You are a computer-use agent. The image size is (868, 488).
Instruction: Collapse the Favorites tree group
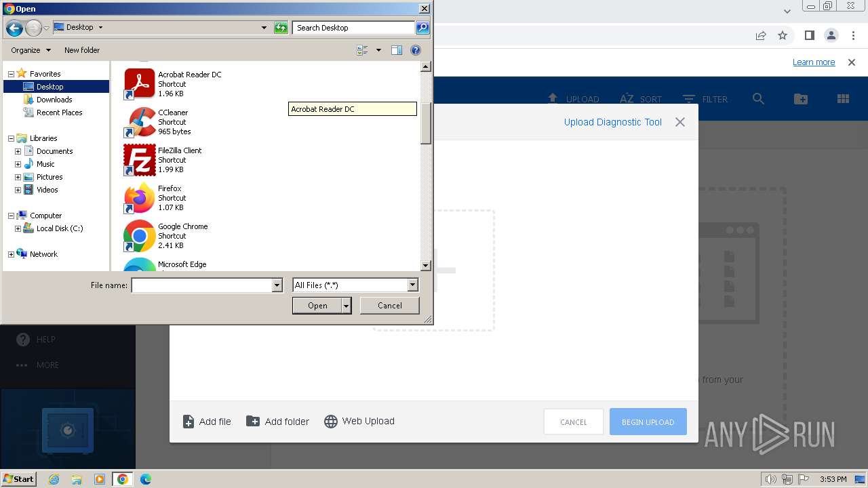[11, 74]
